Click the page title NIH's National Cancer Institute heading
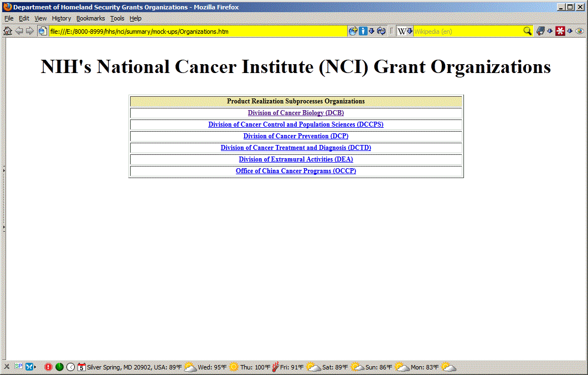 (x=296, y=67)
